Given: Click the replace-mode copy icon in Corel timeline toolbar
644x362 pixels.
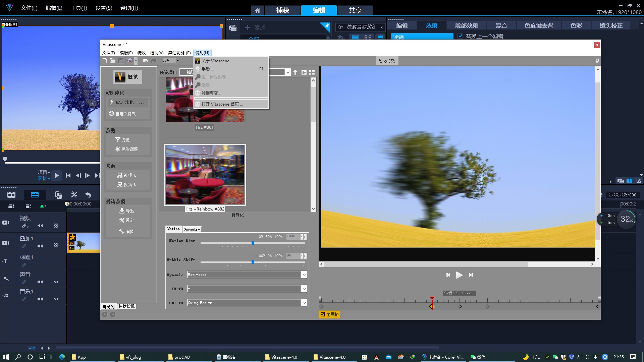Looking at the screenshot, I should tap(58, 195).
